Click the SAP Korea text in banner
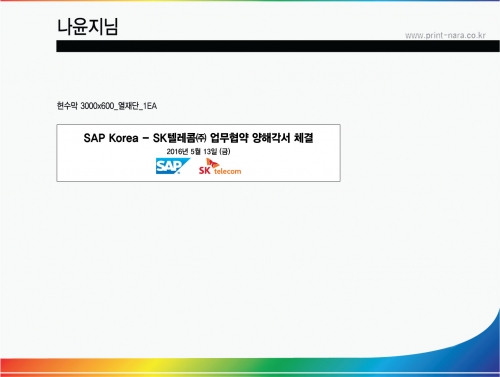 (x=111, y=138)
